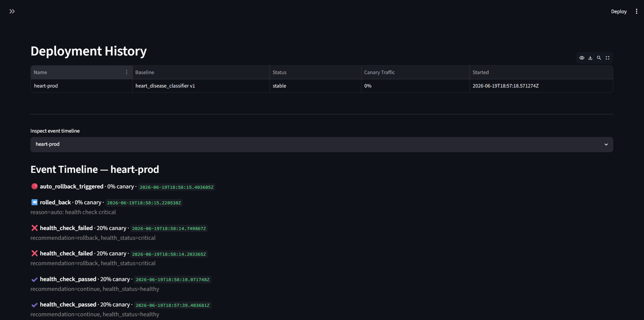Click timestamp 2026-06-19T18:58:15.220538Z
This screenshot has height=320, width=644.
coord(144,203)
